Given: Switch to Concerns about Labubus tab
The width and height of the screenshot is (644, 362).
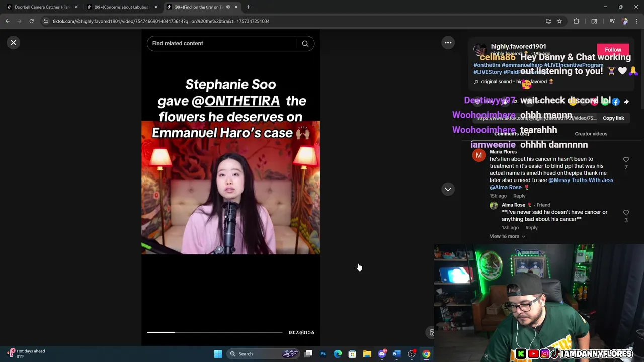Looking at the screenshot, I should [121, 7].
